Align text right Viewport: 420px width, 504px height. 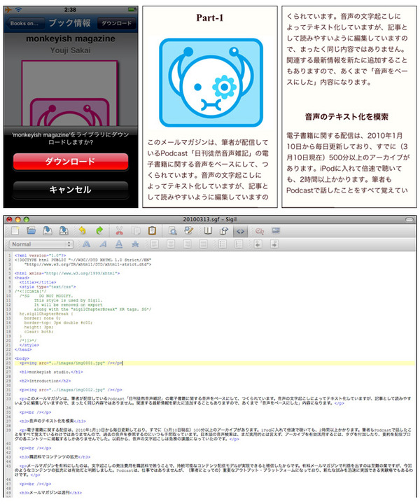(x=187, y=244)
